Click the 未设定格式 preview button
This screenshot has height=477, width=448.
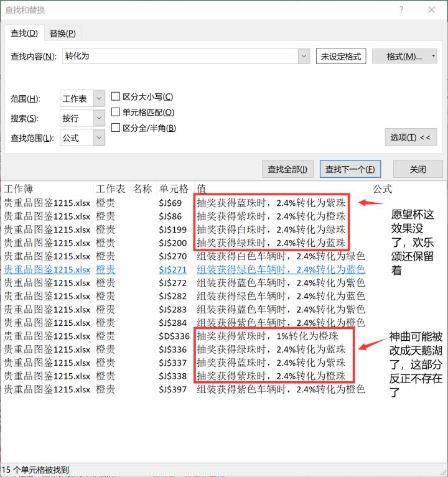(341, 56)
